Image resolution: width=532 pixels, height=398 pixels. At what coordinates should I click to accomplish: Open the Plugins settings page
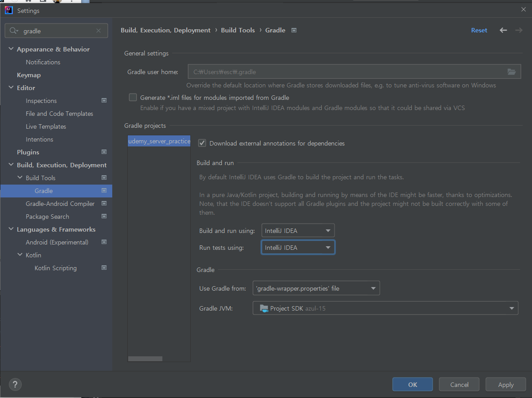[x=28, y=152]
